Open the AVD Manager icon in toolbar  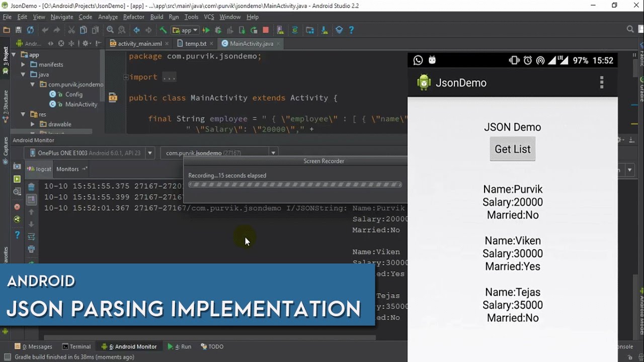280,30
